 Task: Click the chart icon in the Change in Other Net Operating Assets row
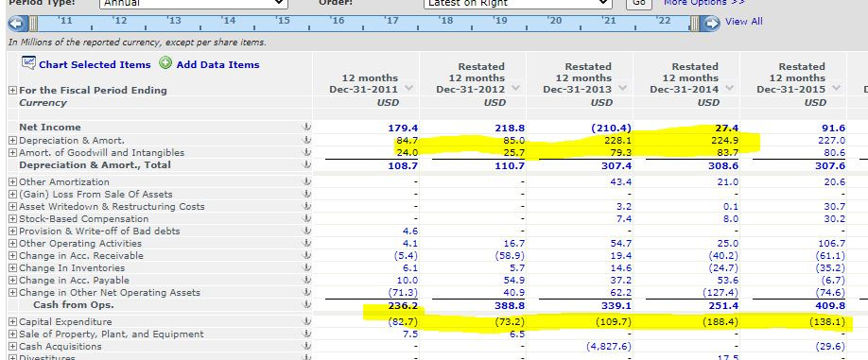pos(305,293)
